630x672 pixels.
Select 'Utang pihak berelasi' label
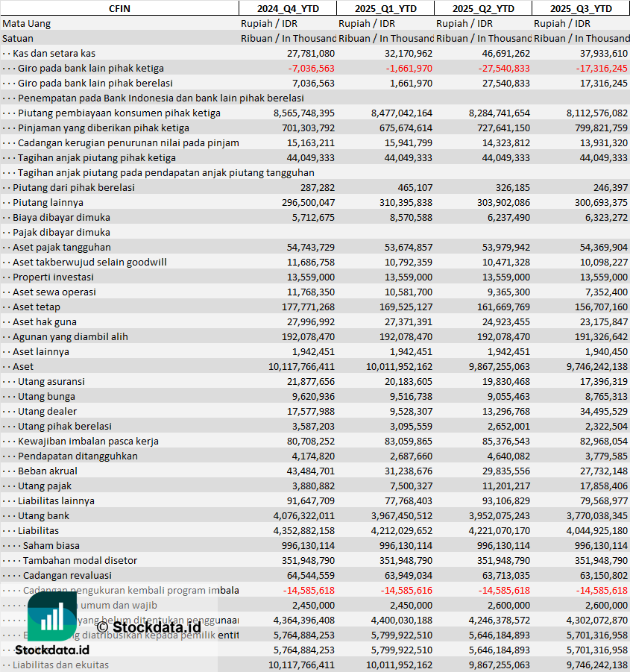point(65,427)
